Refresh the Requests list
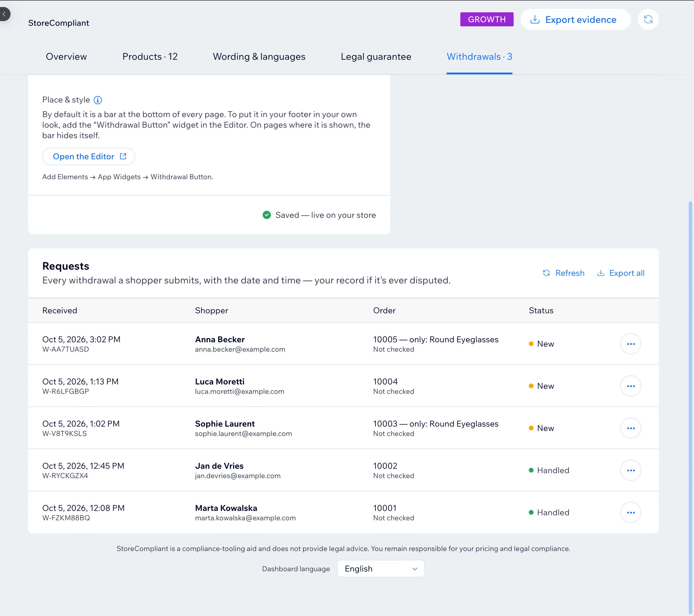The width and height of the screenshot is (694, 616). click(x=564, y=273)
